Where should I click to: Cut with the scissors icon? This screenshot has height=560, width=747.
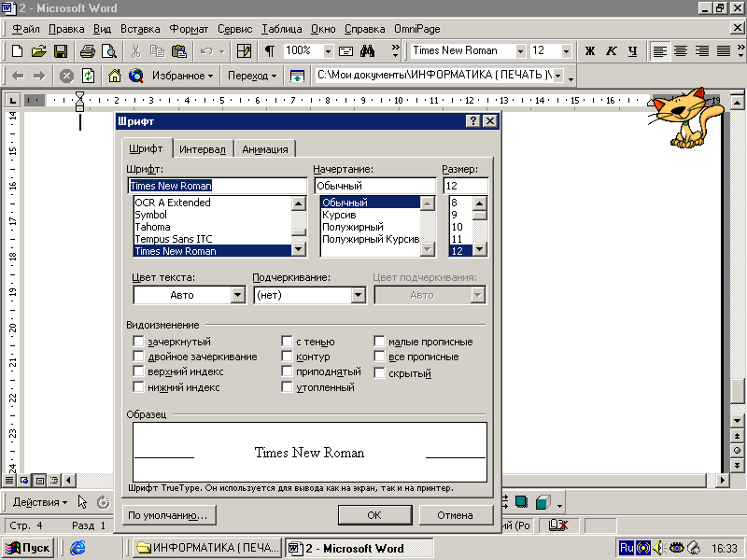135,51
